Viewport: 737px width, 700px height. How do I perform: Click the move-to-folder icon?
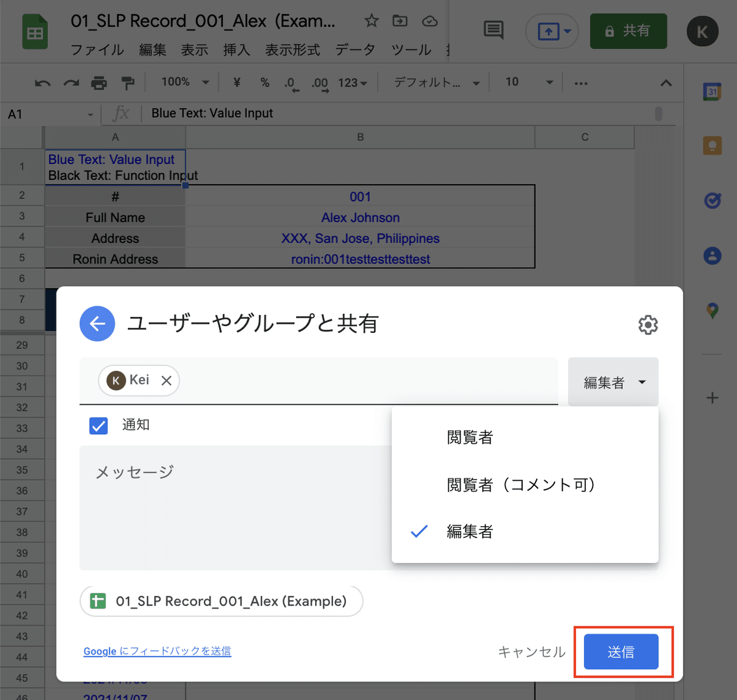pyautogui.click(x=400, y=21)
